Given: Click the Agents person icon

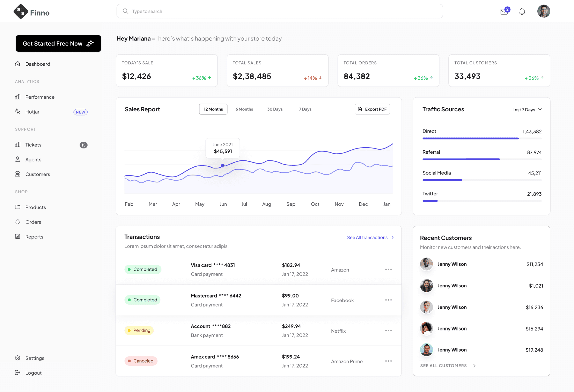Looking at the screenshot, I should 17,159.
